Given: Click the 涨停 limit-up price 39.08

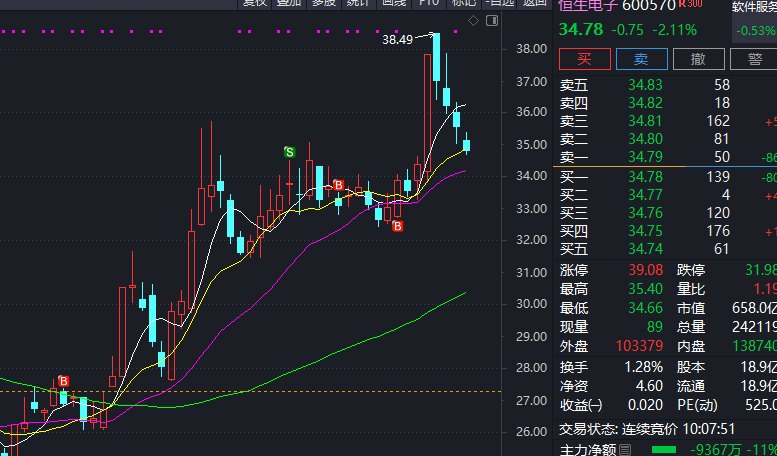Looking at the screenshot, I should [x=645, y=271].
